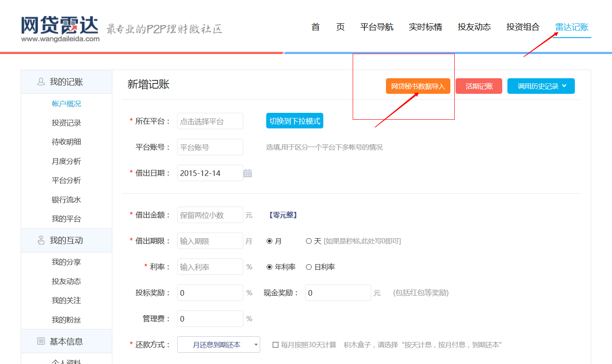Choose the 年利率 radio option
Viewport: 612px width, 364px height.
pyautogui.click(x=269, y=267)
